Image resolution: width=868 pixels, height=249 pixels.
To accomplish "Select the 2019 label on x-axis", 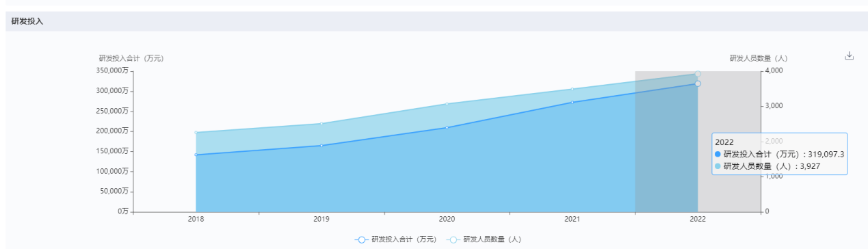I will [x=321, y=219].
